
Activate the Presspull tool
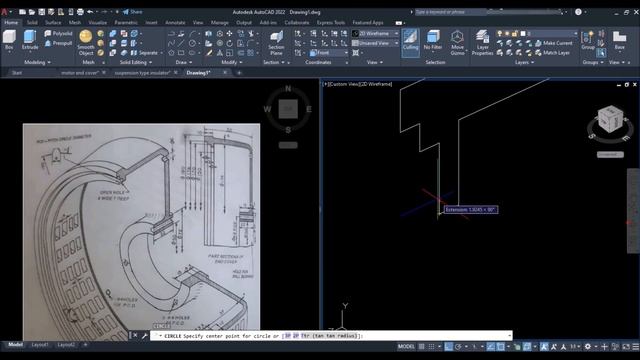tap(58, 43)
